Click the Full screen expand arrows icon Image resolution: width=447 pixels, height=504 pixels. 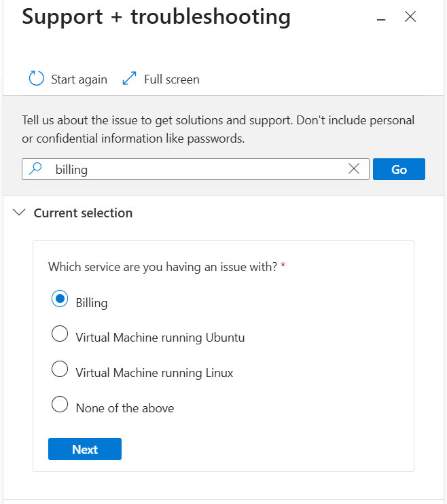tap(129, 78)
